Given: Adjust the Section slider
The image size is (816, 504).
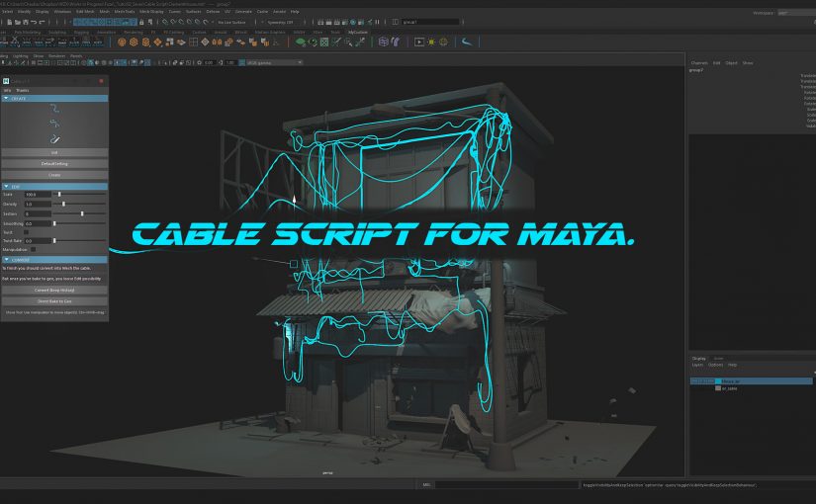Looking at the screenshot, I should tap(82, 213).
